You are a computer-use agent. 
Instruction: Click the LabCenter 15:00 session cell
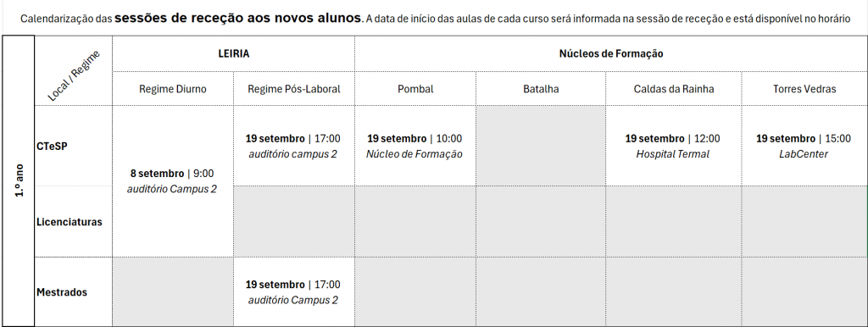(804, 146)
